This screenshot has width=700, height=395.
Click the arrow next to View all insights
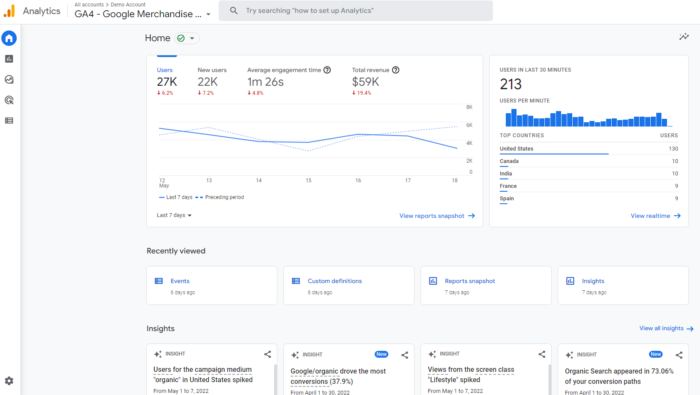[690, 329]
